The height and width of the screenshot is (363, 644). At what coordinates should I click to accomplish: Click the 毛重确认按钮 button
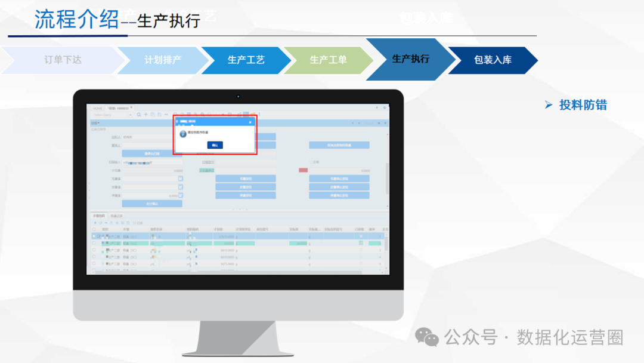(x=339, y=179)
